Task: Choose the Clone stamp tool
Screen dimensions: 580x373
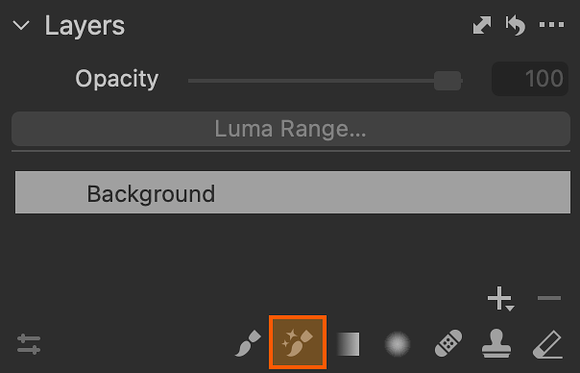Action: [x=496, y=344]
